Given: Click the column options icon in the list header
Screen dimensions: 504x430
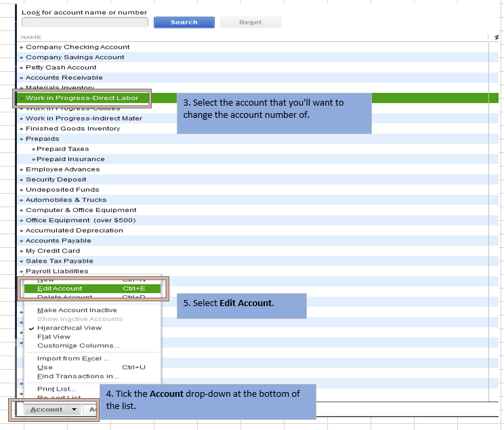Looking at the screenshot, I should pos(497,37).
